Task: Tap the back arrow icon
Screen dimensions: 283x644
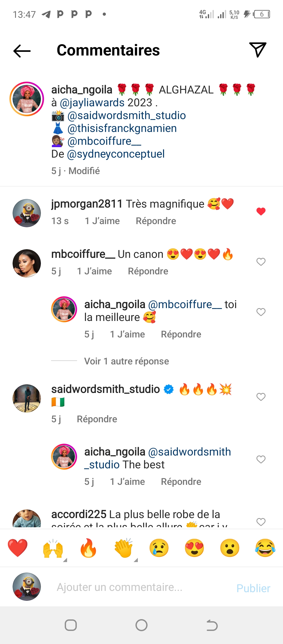Action: coord(22,51)
